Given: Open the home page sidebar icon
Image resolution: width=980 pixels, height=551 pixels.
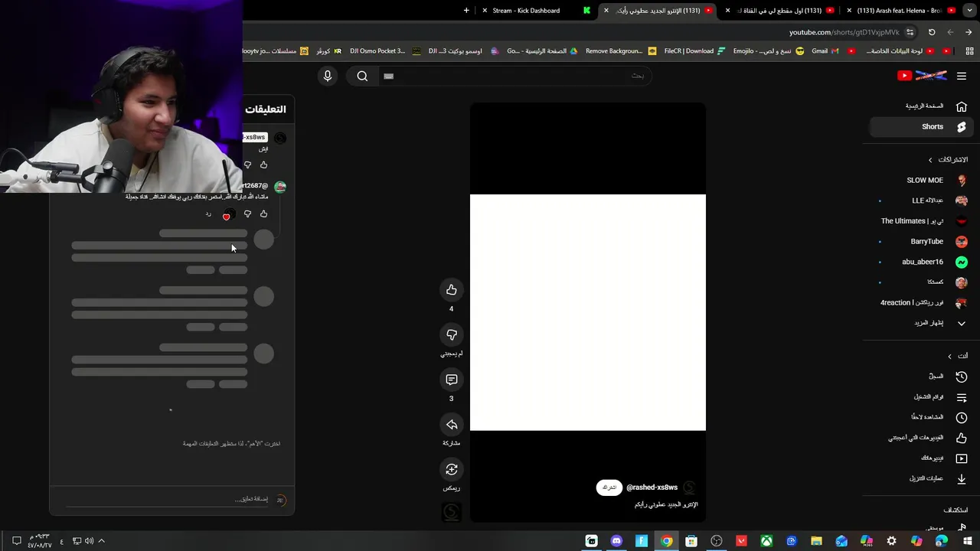Looking at the screenshot, I should (962, 106).
